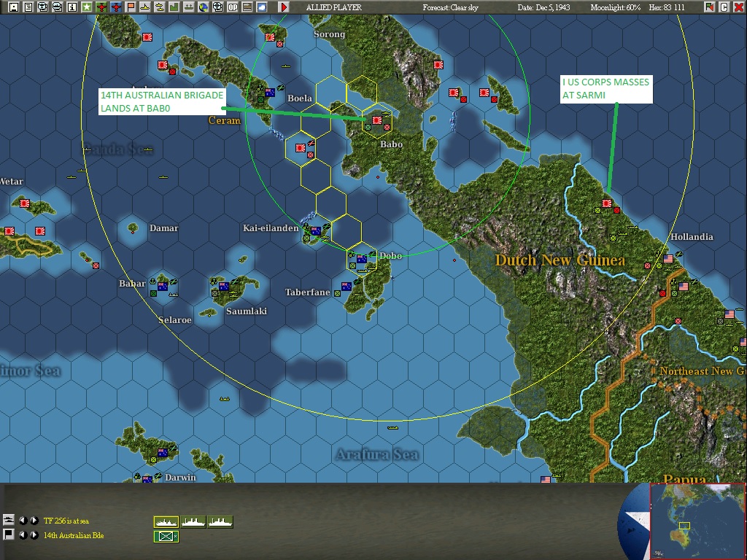Go to previous land unit arrow
This screenshot has height=560, width=747.
click(x=23, y=534)
